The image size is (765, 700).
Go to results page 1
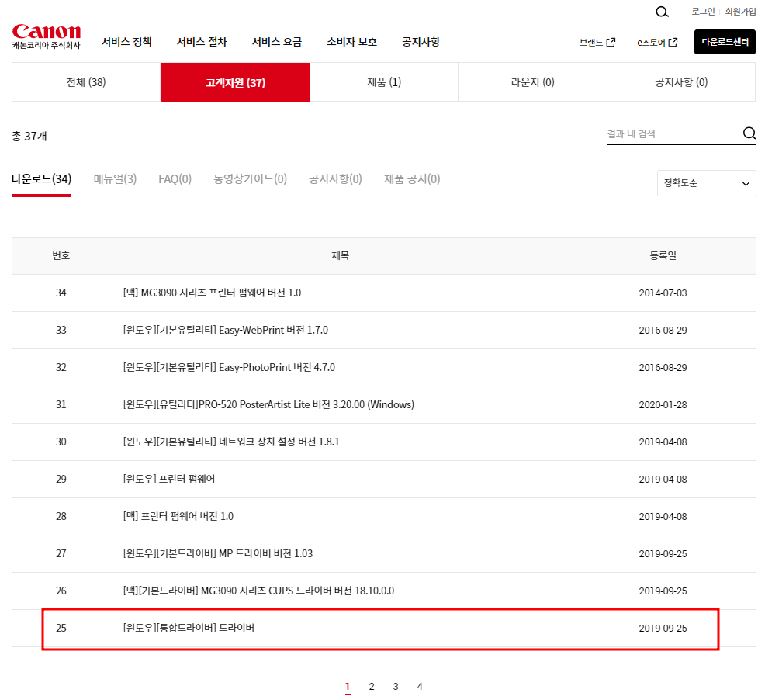(348, 686)
